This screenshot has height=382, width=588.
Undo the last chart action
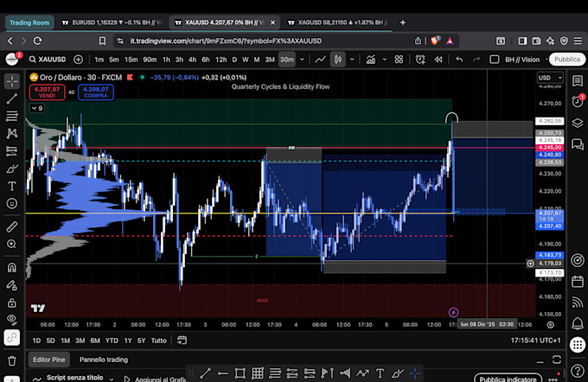coord(459,60)
